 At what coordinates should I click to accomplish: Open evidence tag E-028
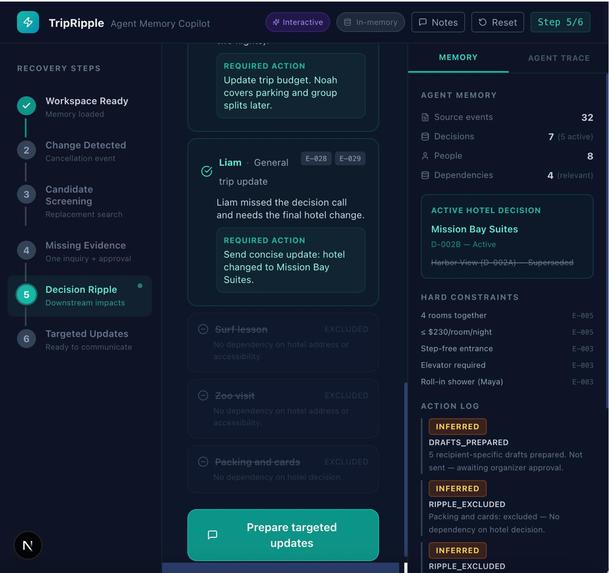point(316,158)
